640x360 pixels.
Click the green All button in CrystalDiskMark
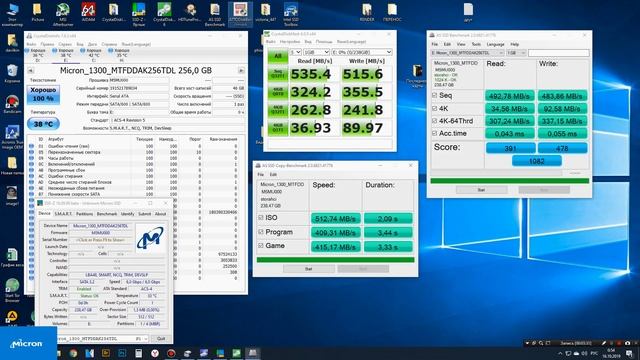pyautogui.click(x=278, y=56)
